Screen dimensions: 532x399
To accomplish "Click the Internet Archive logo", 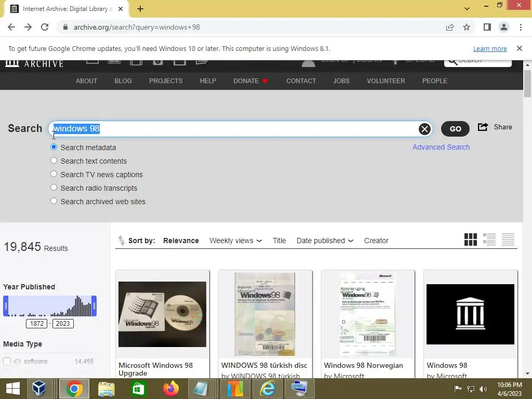I will [34, 63].
